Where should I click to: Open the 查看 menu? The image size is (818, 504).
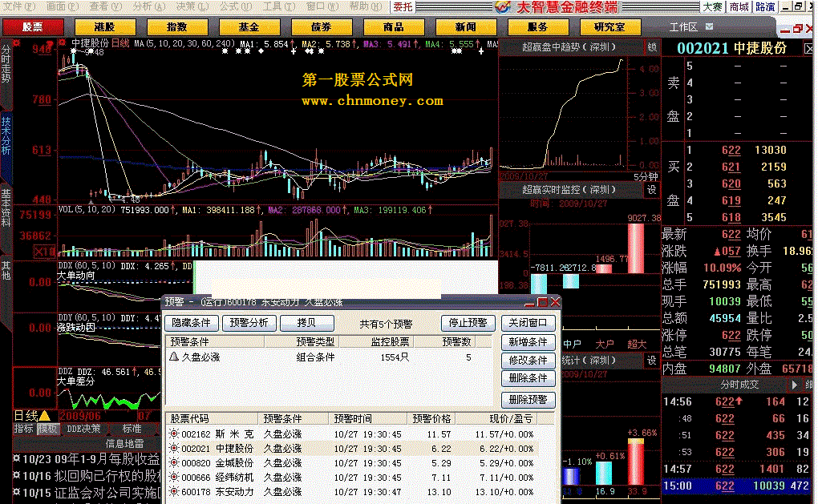105,6
